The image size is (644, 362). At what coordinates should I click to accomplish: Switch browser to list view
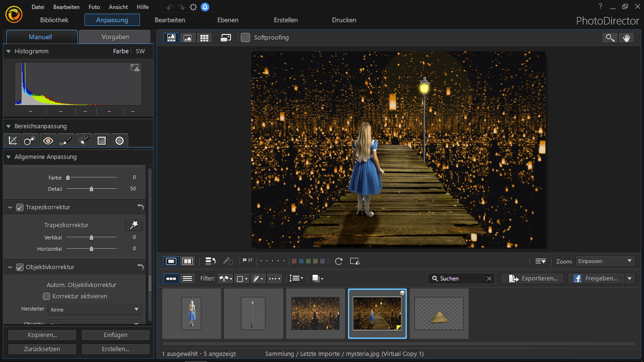click(188, 279)
